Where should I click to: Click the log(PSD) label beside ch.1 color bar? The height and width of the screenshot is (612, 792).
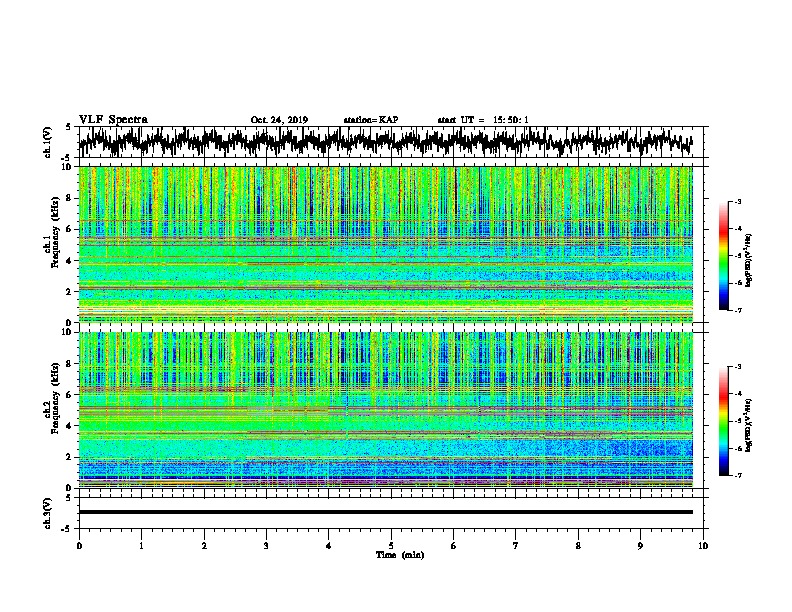tap(749, 260)
